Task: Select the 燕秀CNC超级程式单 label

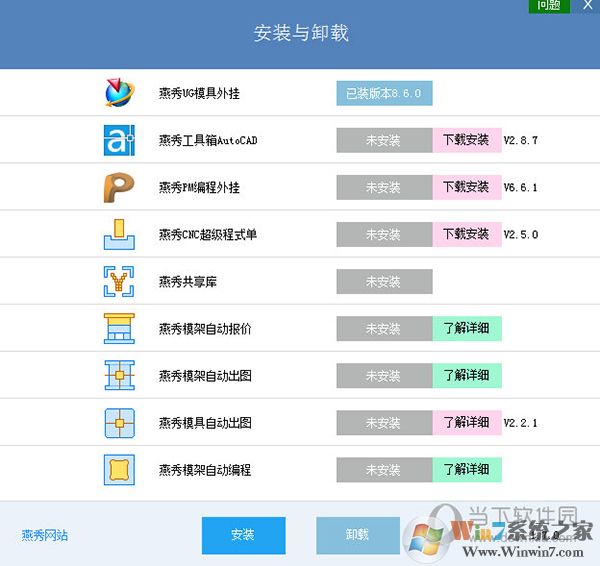Action: pyautogui.click(x=208, y=235)
